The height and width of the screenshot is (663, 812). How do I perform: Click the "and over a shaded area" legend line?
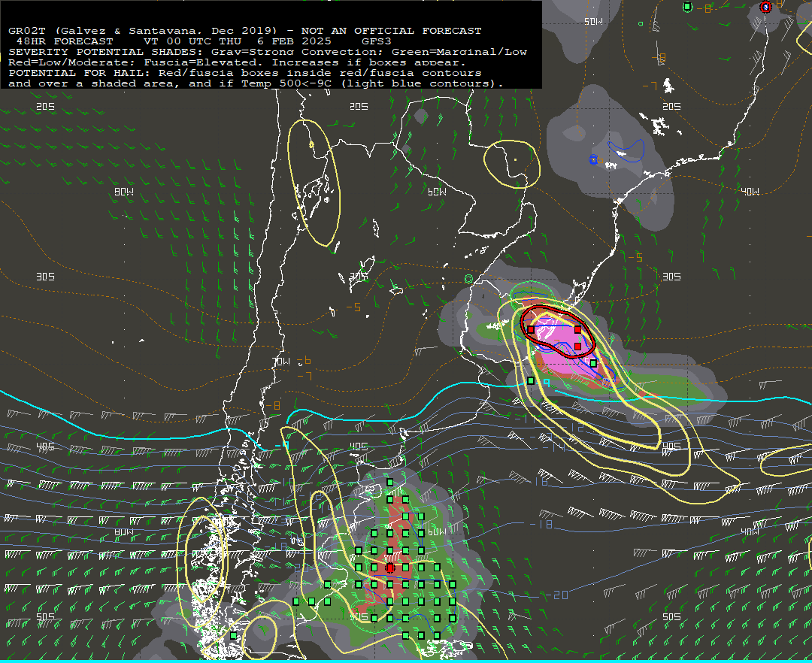[x=256, y=83]
